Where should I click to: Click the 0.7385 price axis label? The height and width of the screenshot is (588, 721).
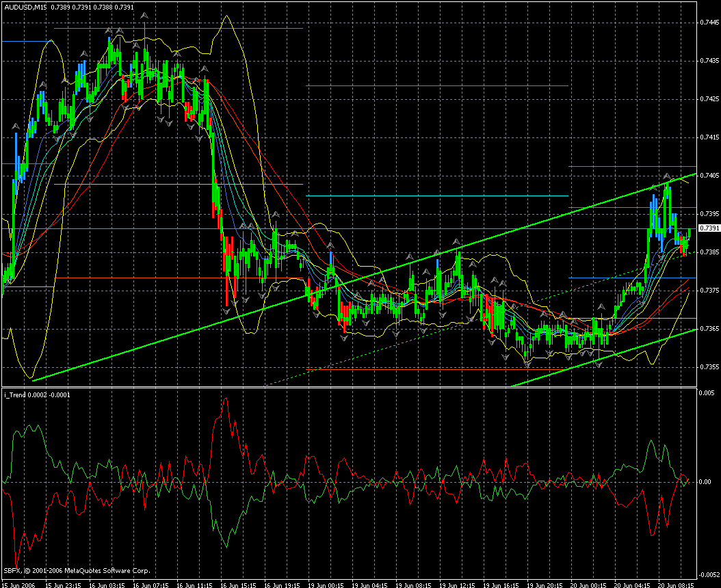click(x=709, y=252)
